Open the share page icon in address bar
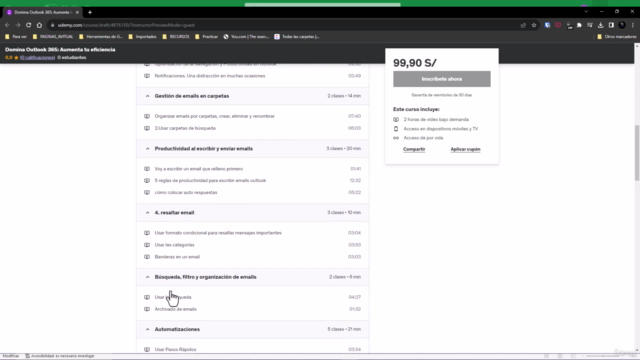The image size is (640, 360). (x=523, y=25)
